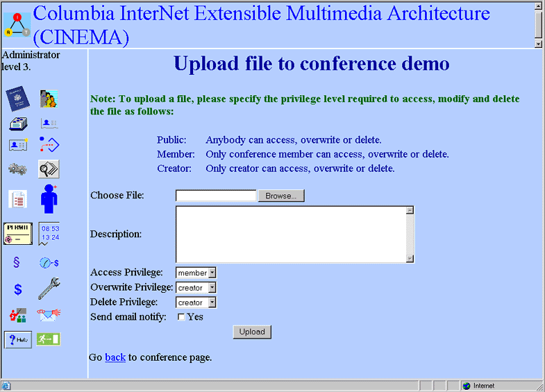Click the CINEMA logo in the header
This screenshot has height=392, width=545.
coord(17,24)
